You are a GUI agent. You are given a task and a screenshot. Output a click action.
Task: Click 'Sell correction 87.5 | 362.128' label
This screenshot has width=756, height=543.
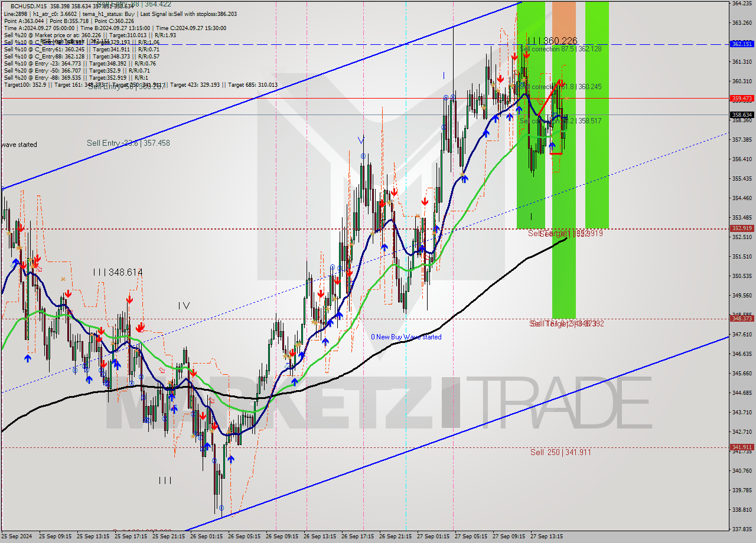click(x=561, y=49)
